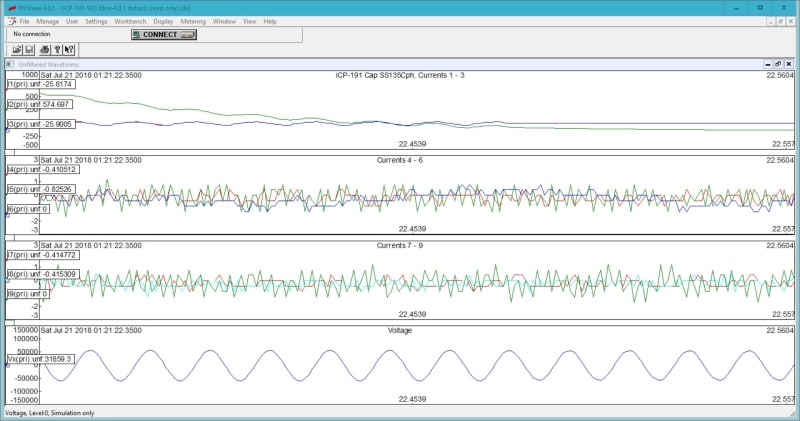Image resolution: width=800 pixels, height=421 pixels.
Task: Click the ProView title bar app icon
Action: tap(12, 8)
